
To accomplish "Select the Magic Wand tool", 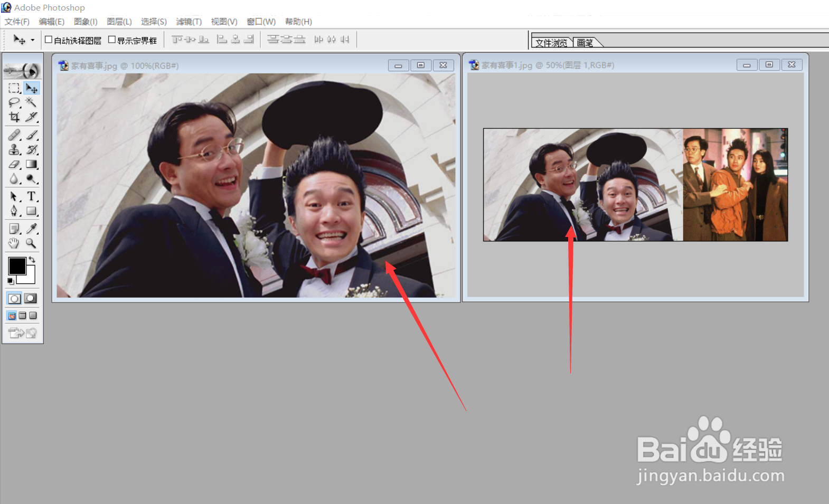I will 32,102.
